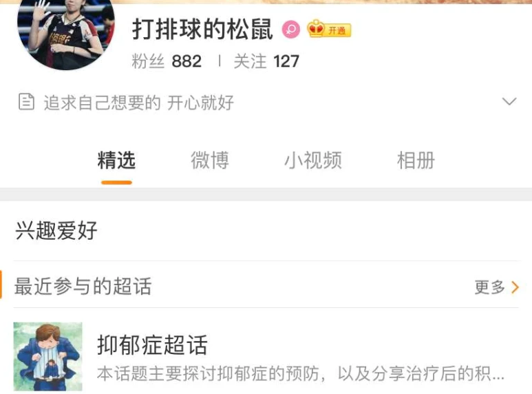View the 粉丝 882 followers list

coord(167,61)
